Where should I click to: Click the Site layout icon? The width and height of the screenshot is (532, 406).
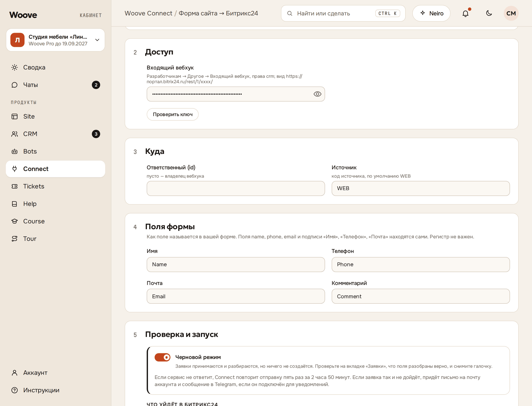[x=15, y=116]
